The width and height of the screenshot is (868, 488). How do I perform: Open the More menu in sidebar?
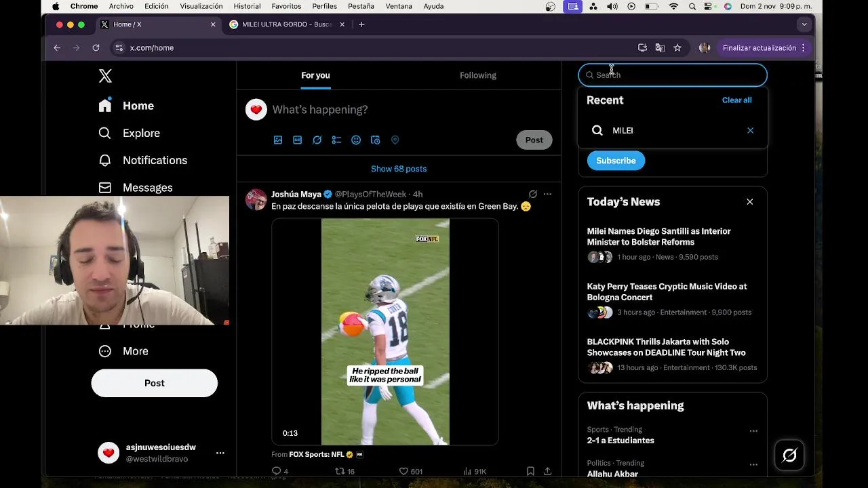point(123,351)
